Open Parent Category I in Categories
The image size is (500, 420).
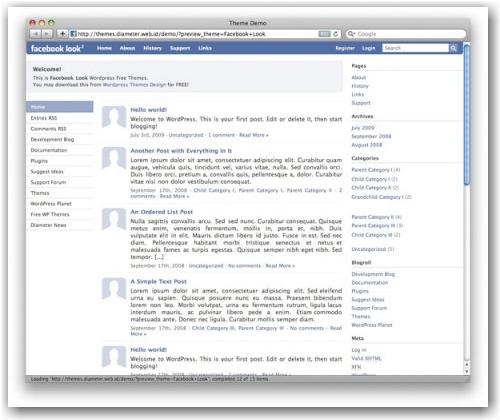(x=372, y=170)
